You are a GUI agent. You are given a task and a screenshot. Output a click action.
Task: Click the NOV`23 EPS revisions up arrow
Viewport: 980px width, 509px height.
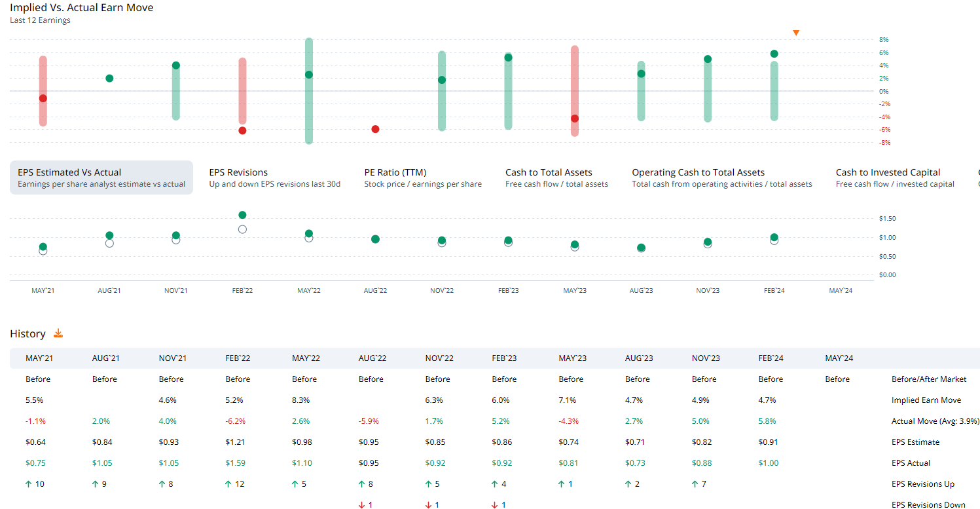click(x=695, y=484)
